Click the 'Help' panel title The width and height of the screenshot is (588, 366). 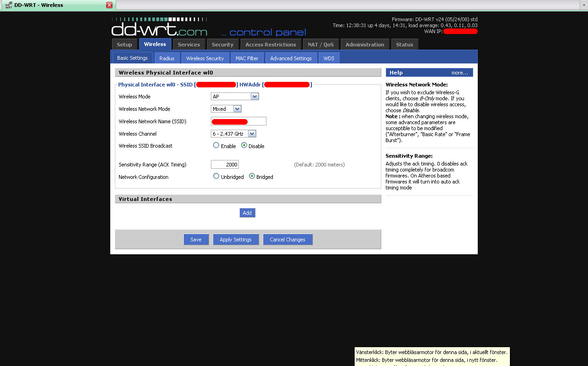pyautogui.click(x=396, y=73)
